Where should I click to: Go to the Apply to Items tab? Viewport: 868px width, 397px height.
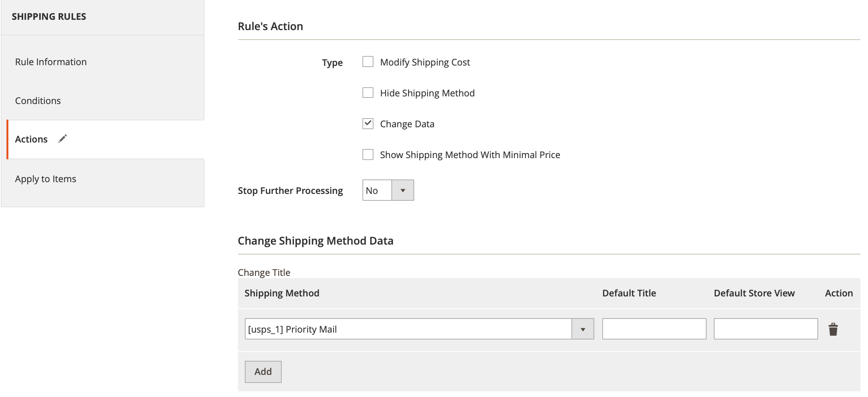(46, 179)
